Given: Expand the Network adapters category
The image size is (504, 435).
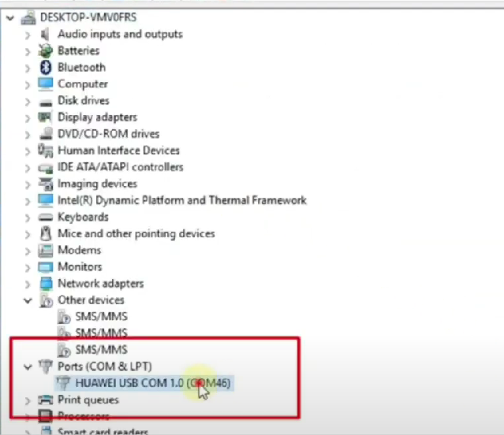Looking at the screenshot, I should [x=28, y=284].
